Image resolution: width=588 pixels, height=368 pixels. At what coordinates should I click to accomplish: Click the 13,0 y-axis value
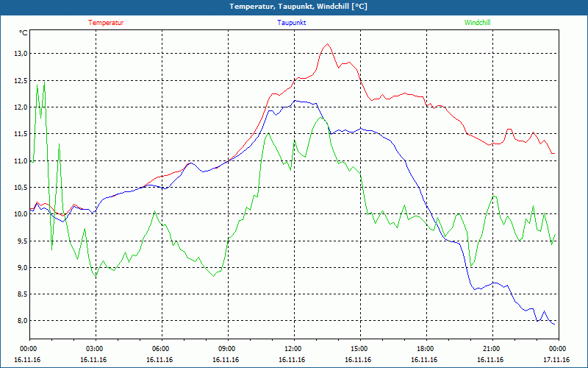21,54
